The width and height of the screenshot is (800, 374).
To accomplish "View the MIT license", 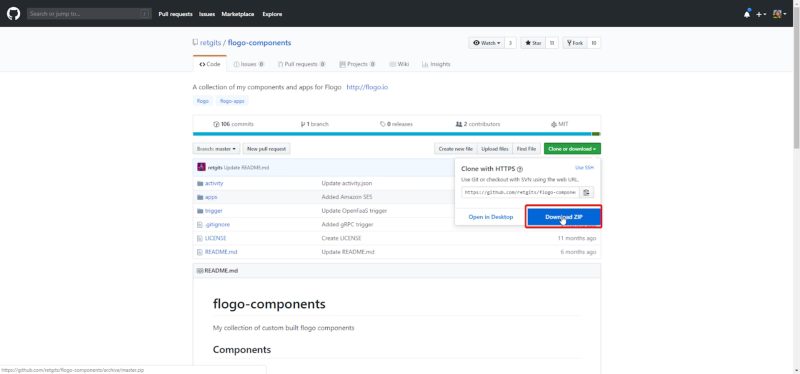I will 560,124.
